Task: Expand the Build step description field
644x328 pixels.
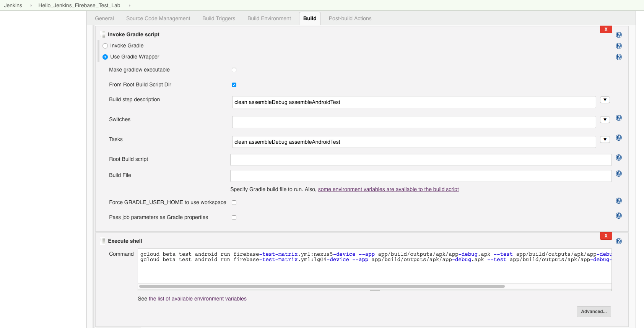Action: [605, 100]
